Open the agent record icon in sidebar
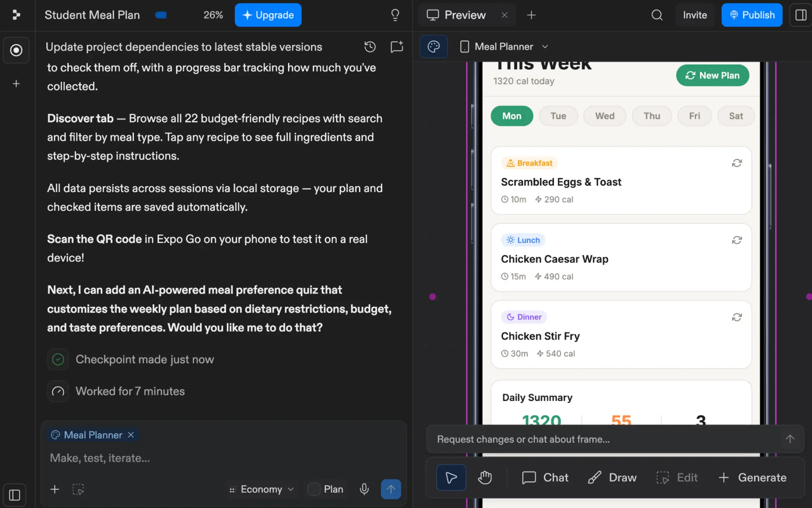Screen dimensions: 812x508 tap(16, 50)
